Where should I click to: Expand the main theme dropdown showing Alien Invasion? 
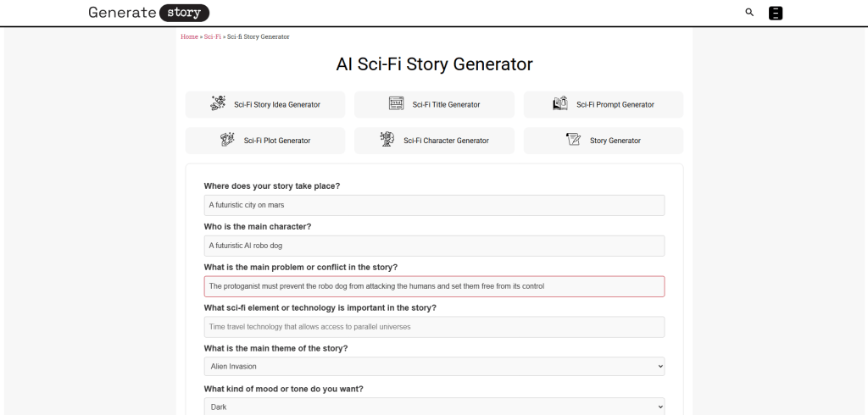[x=434, y=366]
